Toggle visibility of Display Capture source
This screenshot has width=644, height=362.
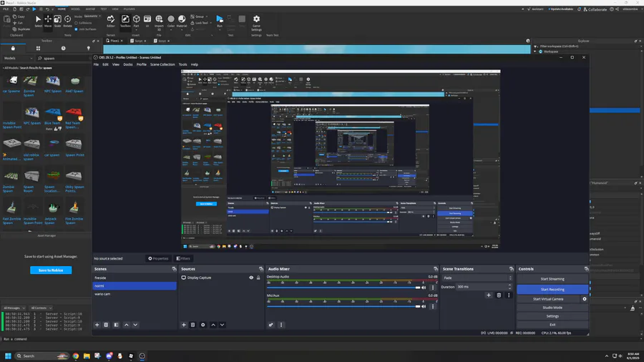coord(251,278)
